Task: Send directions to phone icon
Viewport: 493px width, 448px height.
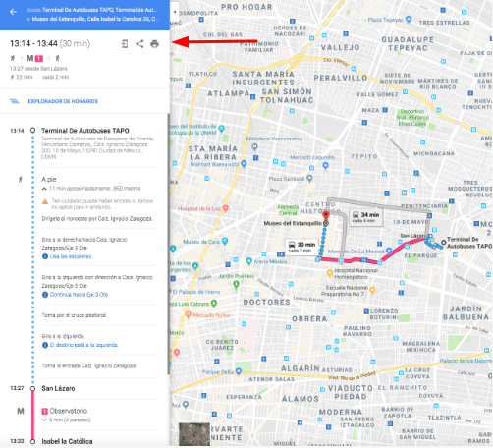Action: tap(125, 44)
